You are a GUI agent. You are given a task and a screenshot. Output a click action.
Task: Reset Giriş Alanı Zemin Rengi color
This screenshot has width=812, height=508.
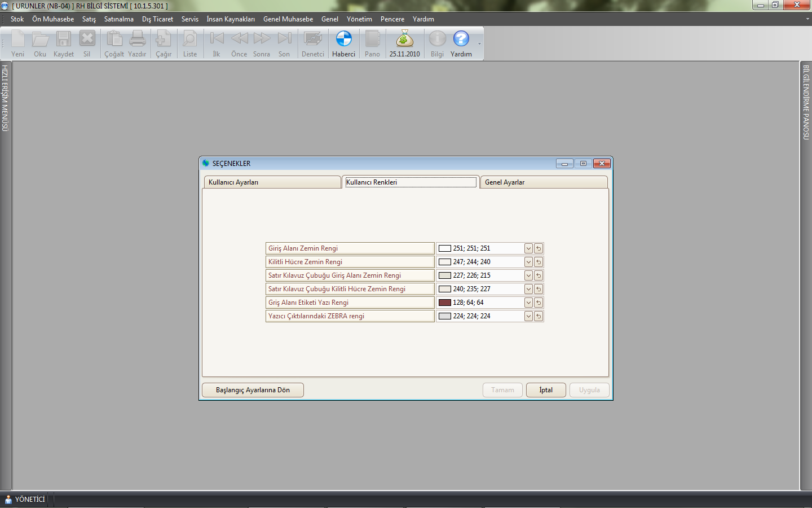pyautogui.click(x=539, y=248)
